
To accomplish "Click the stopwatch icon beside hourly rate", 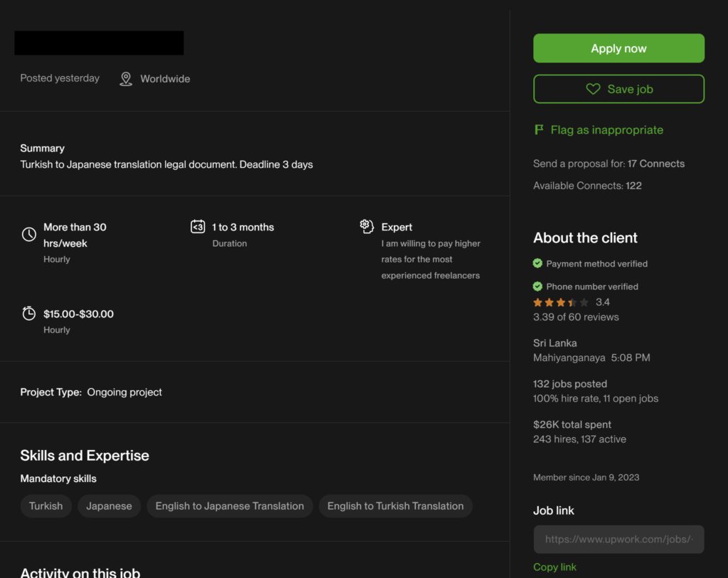I will [x=29, y=314].
